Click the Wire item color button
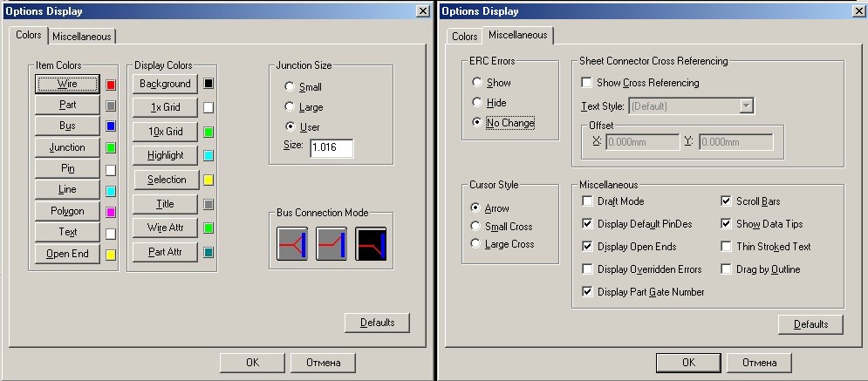The image size is (868, 381). point(67,84)
